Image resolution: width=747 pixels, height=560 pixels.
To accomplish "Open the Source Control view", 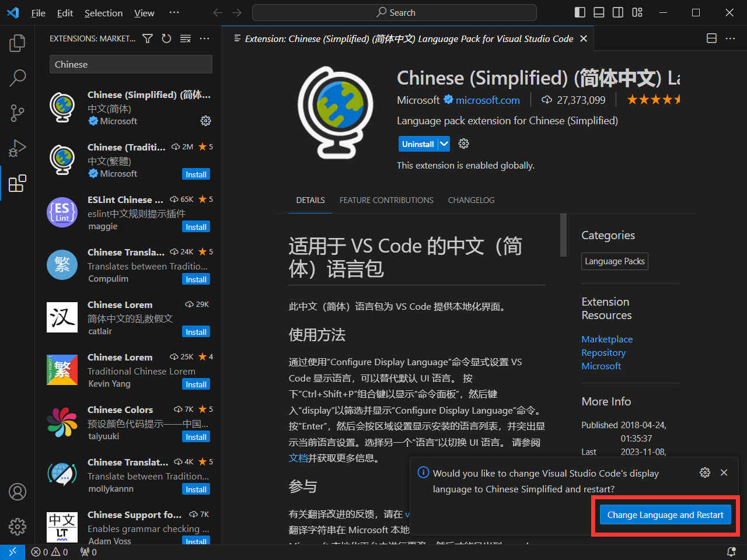I will (18, 113).
